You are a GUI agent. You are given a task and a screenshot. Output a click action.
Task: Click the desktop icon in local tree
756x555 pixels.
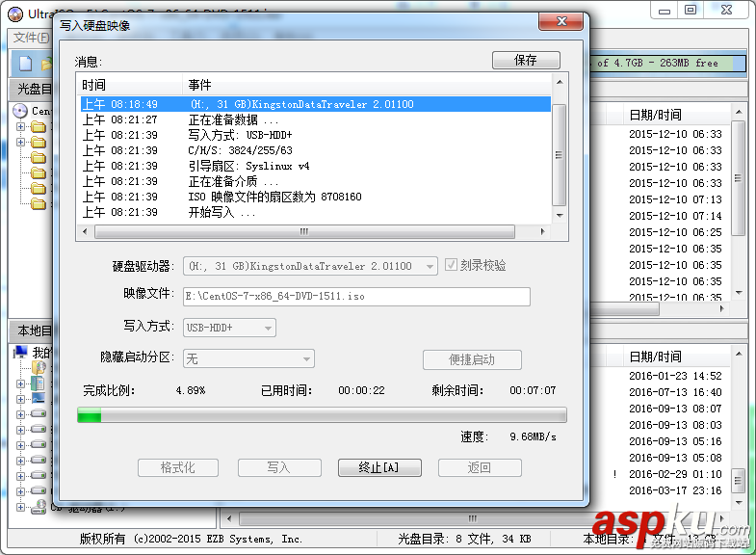click(39, 398)
